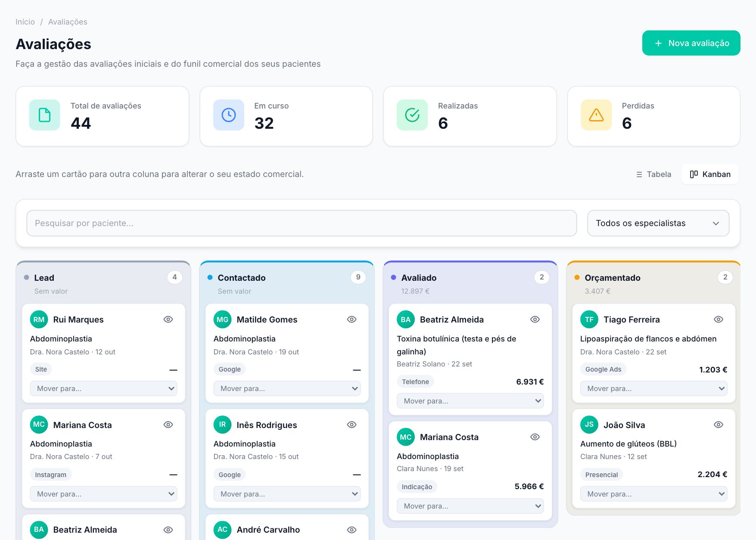Go to Início in the breadcrumb
This screenshot has width=756, height=540.
[x=25, y=22]
